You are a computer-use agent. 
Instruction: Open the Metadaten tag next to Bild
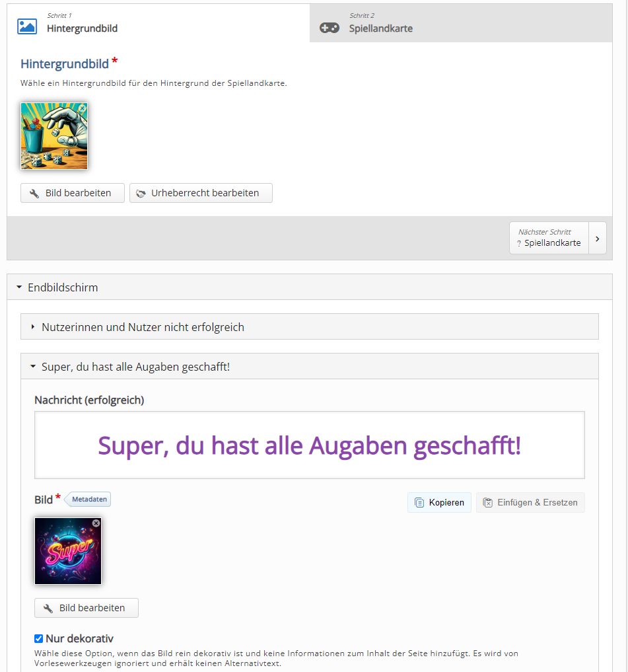coord(88,500)
